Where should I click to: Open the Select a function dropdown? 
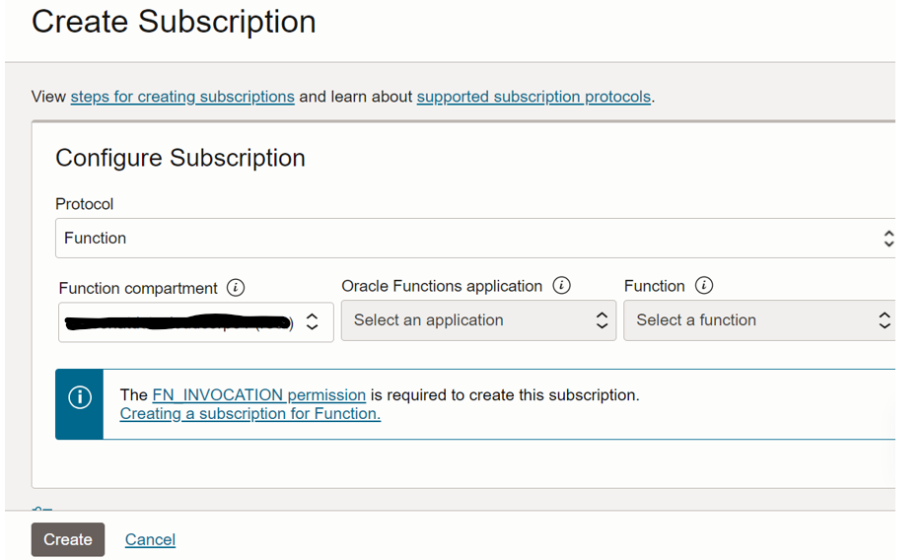point(759,320)
